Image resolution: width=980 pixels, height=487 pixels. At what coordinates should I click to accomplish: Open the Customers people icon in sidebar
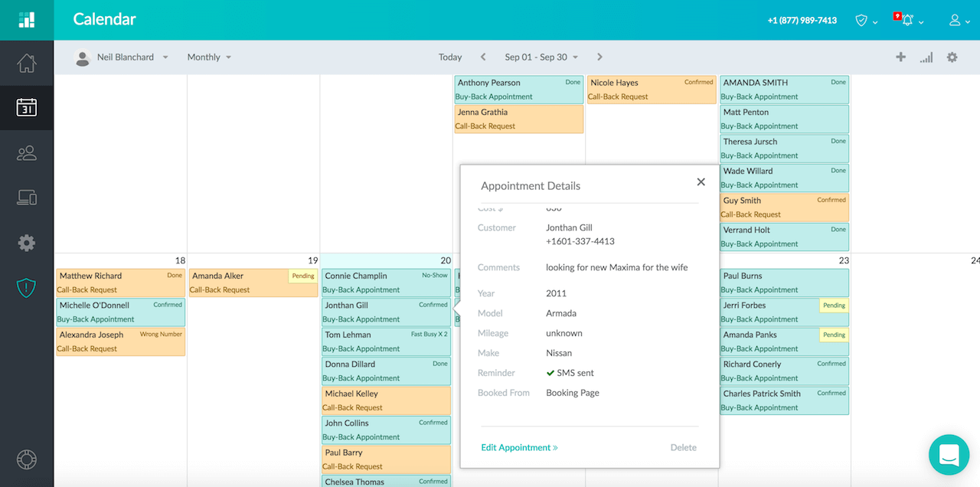27,153
